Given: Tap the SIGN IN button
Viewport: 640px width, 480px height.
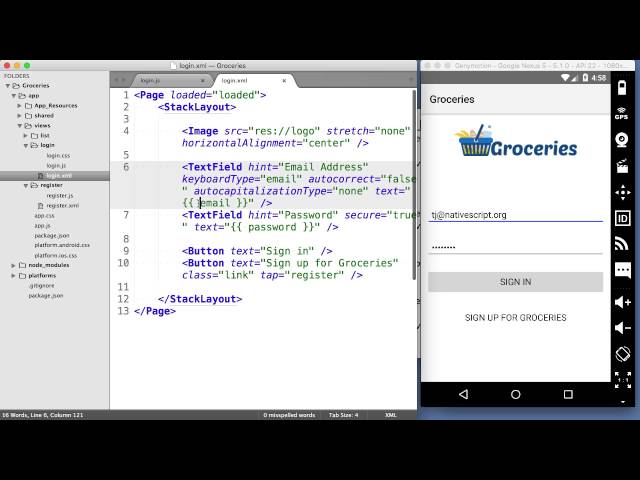Looking at the screenshot, I should tap(516, 282).
